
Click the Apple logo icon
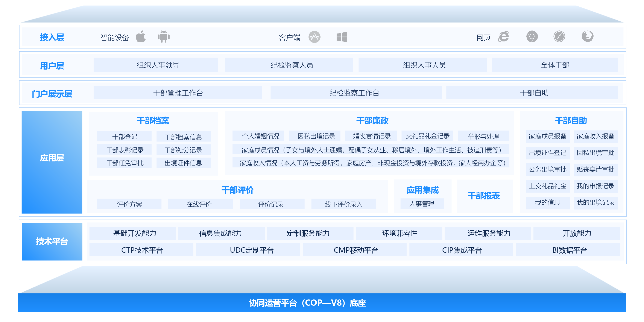[141, 36]
